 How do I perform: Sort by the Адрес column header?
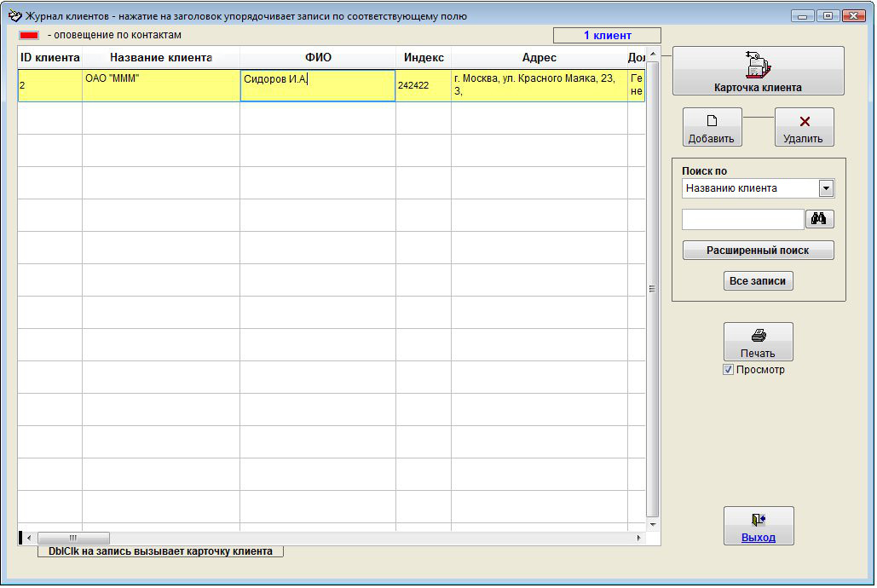pos(539,58)
